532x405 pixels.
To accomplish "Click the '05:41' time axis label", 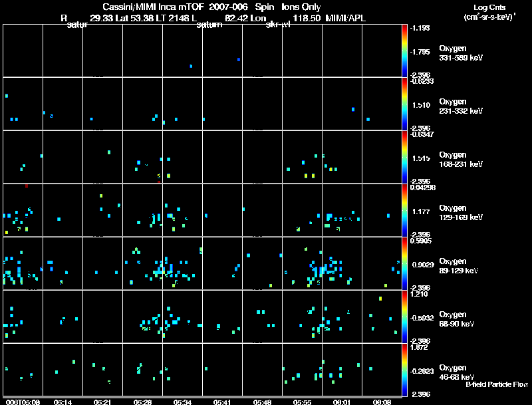I will point(222,402).
